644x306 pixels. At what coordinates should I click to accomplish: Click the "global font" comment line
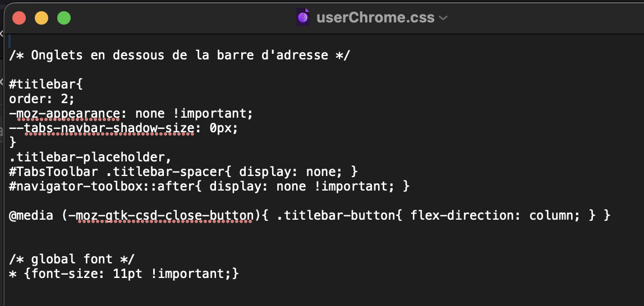(x=72, y=259)
